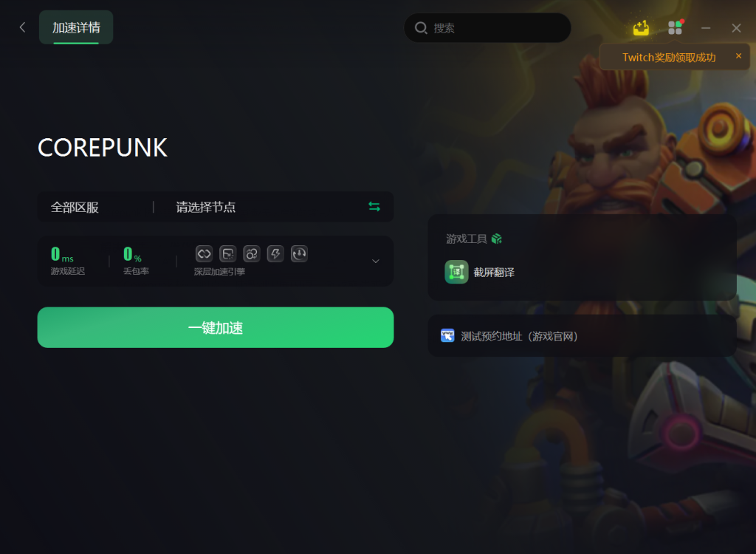This screenshot has height=554, width=756.
Task: Open the four-square apps grid icon
Action: [675, 27]
